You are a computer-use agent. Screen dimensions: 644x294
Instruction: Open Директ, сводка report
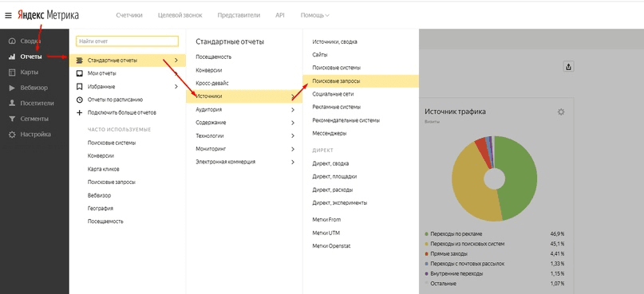point(330,163)
